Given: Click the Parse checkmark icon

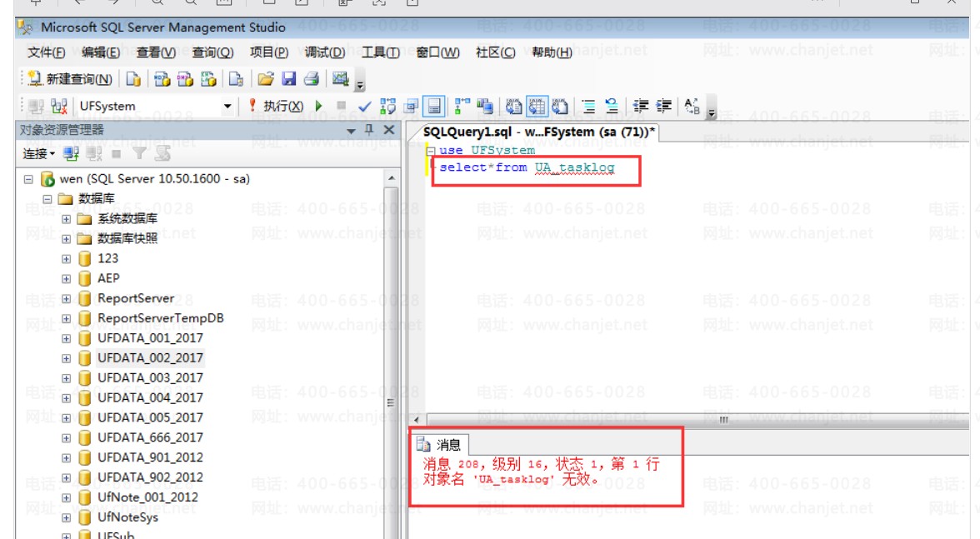Looking at the screenshot, I should 364,106.
